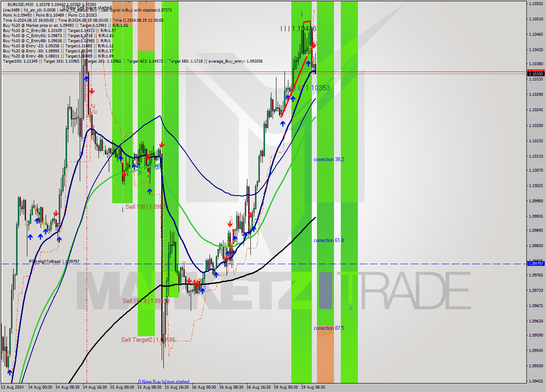Click the '15 Aug 08:30' time axis label
This screenshot has width=546, height=392.
click(x=149, y=387)
